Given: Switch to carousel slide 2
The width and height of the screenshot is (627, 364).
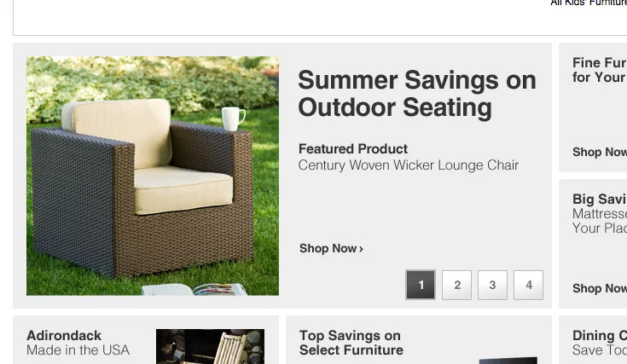Looking at the screenshot, I should tap(456, 285).
